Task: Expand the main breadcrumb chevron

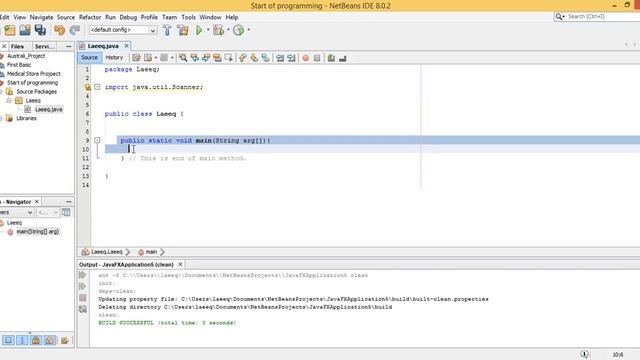Action: [162, 252]
